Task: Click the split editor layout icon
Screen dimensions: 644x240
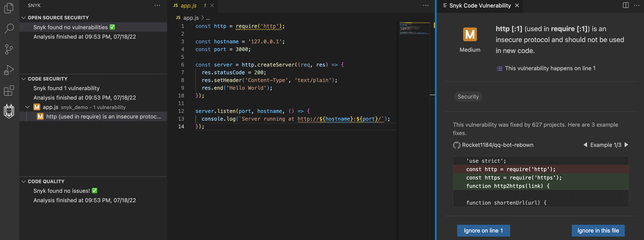Action: point(626,5)
